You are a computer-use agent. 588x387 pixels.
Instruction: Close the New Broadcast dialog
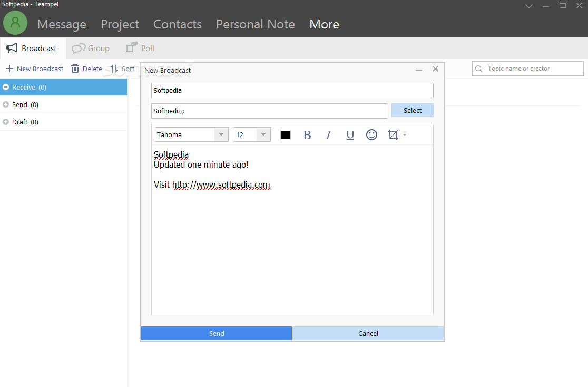[x=435, y=69]
